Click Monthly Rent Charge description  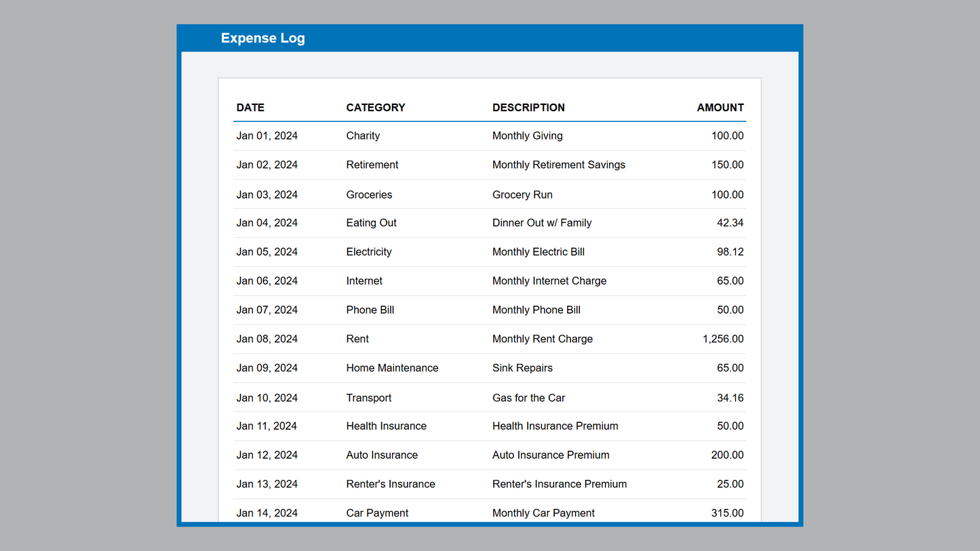coord(543,339)
